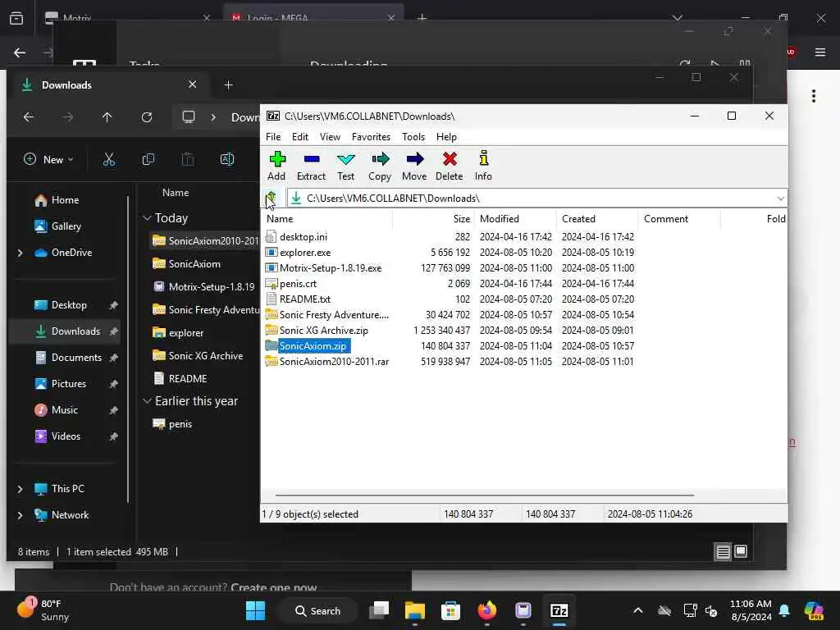Click the Add button in 7-Zip toolbar

click(276, 166)
